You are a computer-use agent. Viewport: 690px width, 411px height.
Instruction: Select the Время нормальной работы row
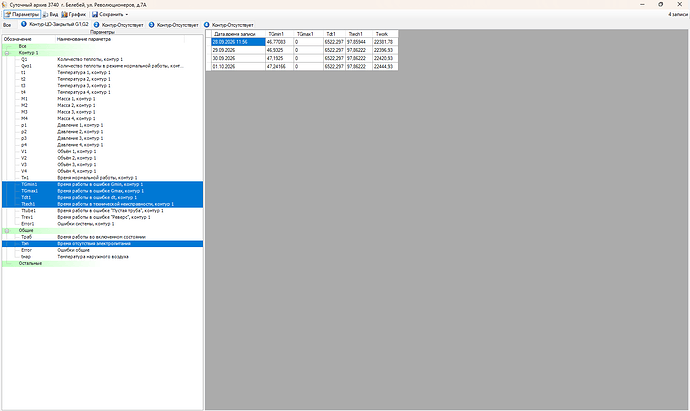pyautogui.click(x=102, y=178)
